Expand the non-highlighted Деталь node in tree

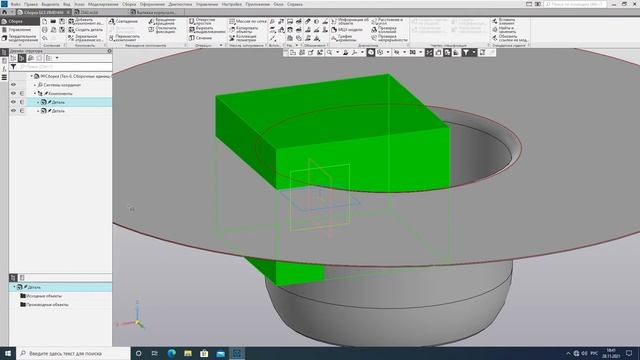click(x=38, y=111)
